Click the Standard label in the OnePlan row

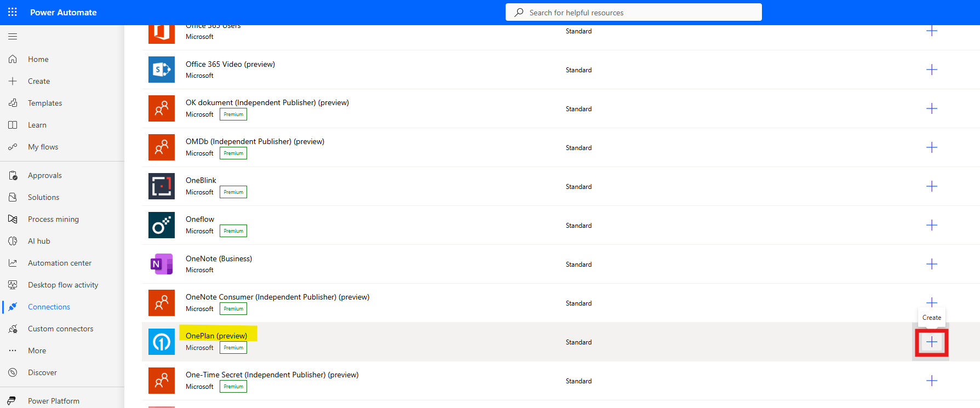coord(578,342)
